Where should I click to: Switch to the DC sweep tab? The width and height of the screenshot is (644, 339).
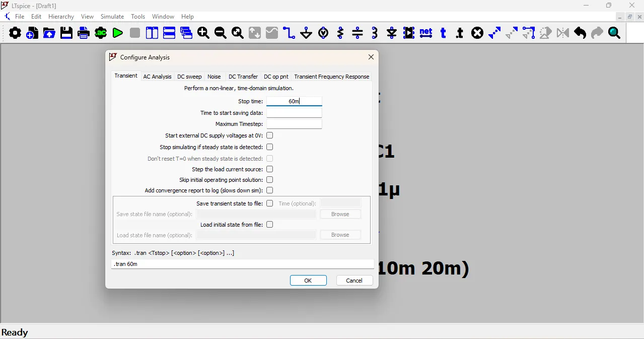[189, 77]
